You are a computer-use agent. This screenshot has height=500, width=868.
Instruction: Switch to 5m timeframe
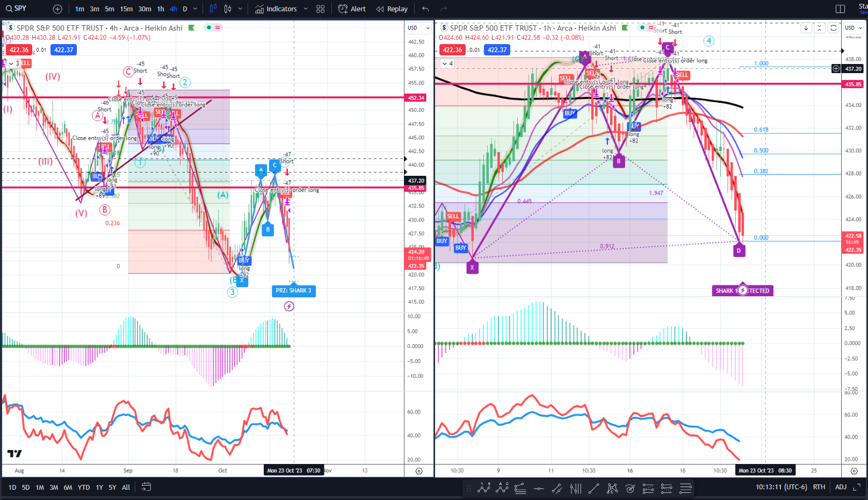(x=110, y=9)
